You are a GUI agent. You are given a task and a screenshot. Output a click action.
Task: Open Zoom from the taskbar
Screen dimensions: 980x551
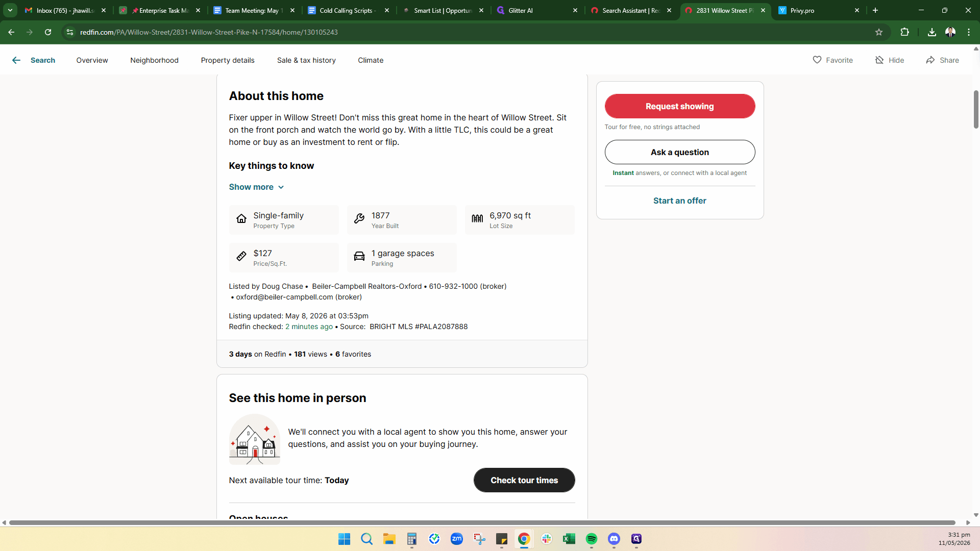point(457,539)
